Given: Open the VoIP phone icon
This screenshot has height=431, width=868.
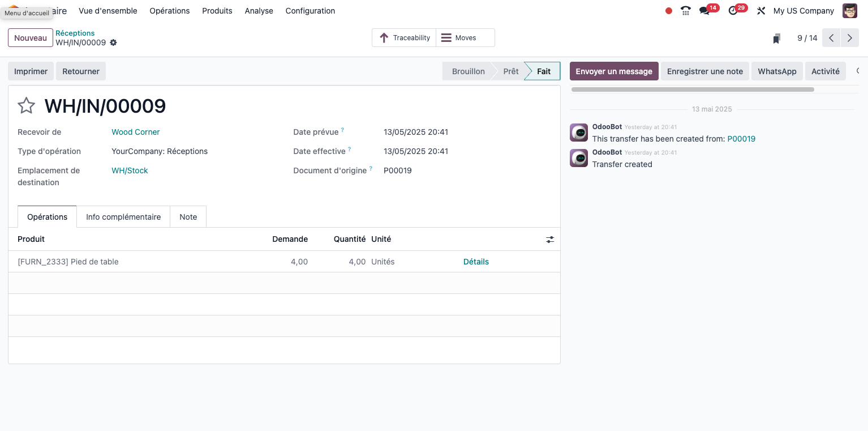Looking at the screenshot, I should click(686, 11).
